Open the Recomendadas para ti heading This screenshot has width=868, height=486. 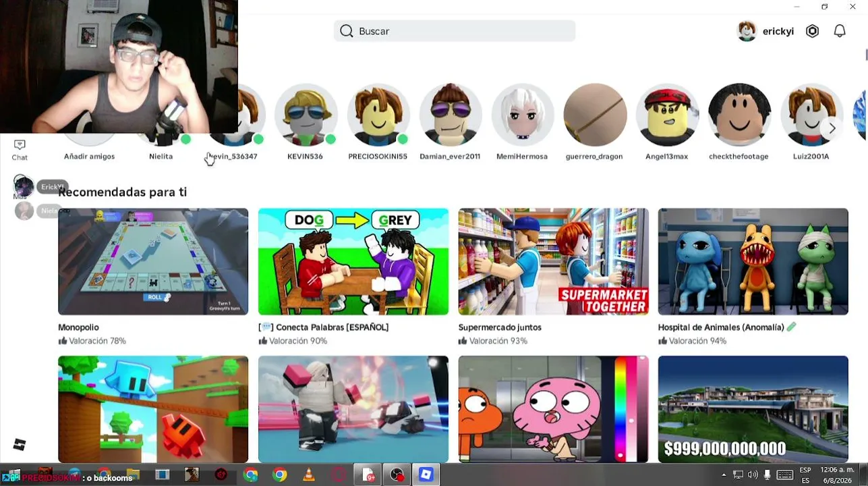pyautogui.click(x=123, y=192)
